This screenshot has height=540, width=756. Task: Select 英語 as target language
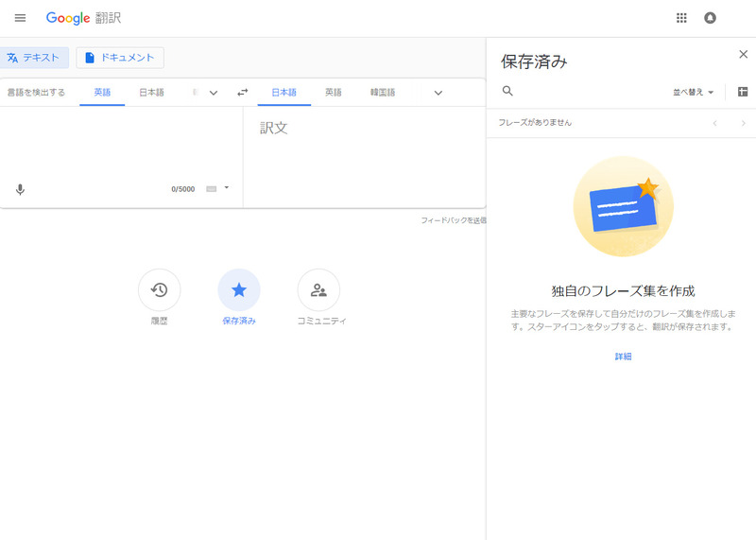[334, 92]
